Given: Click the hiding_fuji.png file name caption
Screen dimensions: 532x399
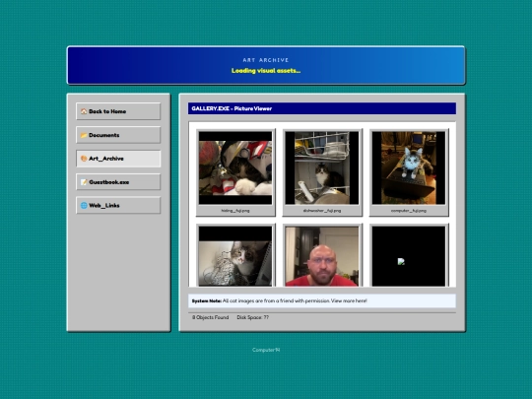Looking at the screenshot, I should (235, 211).
